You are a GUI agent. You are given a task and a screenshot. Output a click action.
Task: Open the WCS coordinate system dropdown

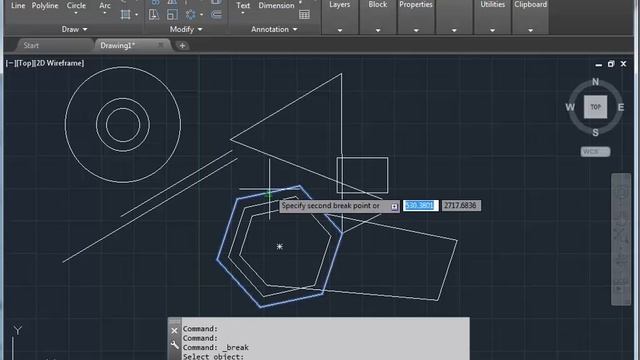[x=596, y=152]
